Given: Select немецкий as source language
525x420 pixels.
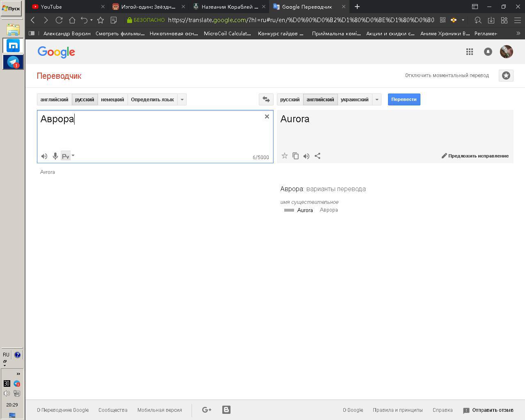Looking at the screenshot, I should 112,99.
